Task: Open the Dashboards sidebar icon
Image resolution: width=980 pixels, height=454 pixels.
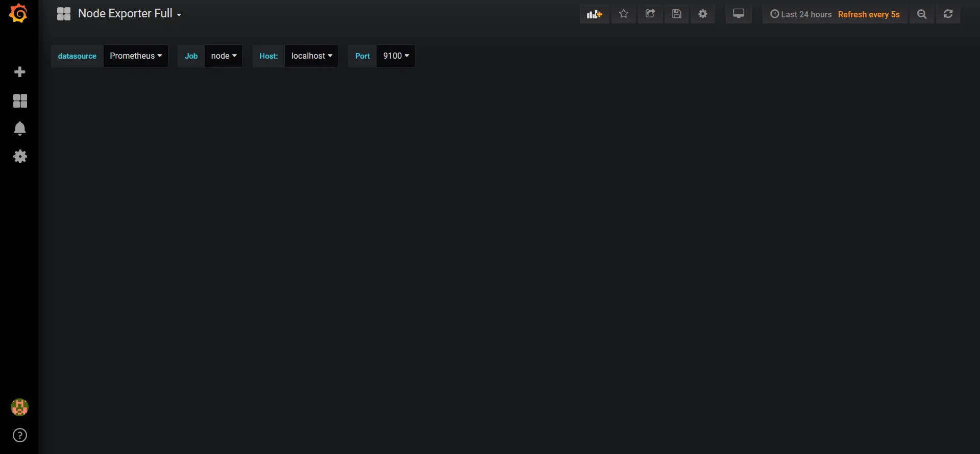Action: click(20, 100)
